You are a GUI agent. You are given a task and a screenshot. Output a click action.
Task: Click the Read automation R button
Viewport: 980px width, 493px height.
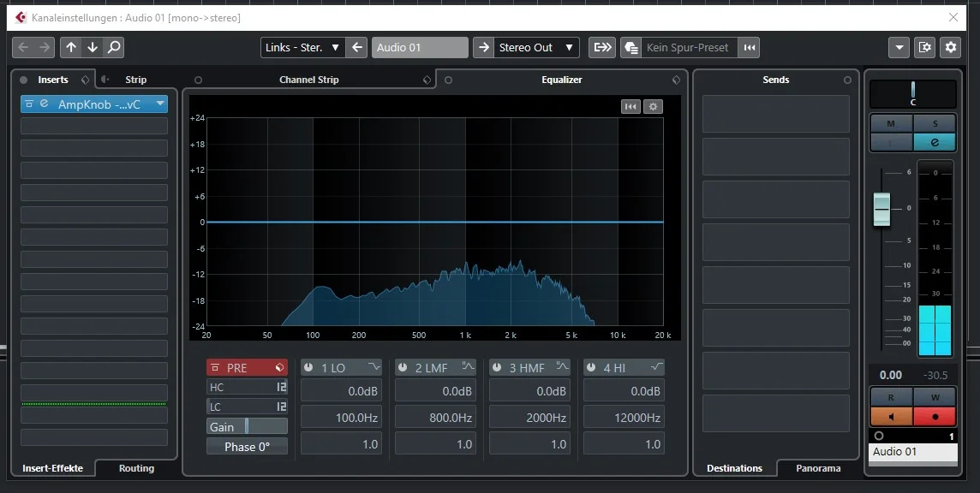tap(891, 397)
